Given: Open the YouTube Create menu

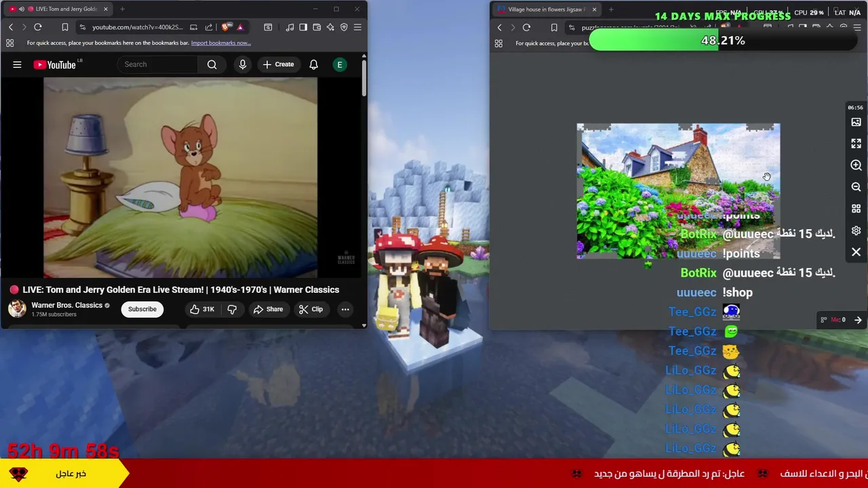Looking at the screenshot, I should click(279, 64).
